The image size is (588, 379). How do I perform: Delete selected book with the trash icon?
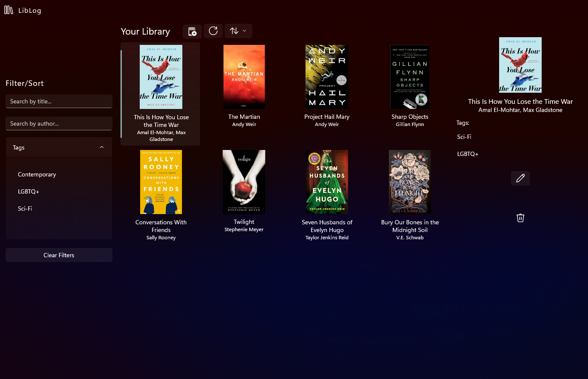[520, 218]
